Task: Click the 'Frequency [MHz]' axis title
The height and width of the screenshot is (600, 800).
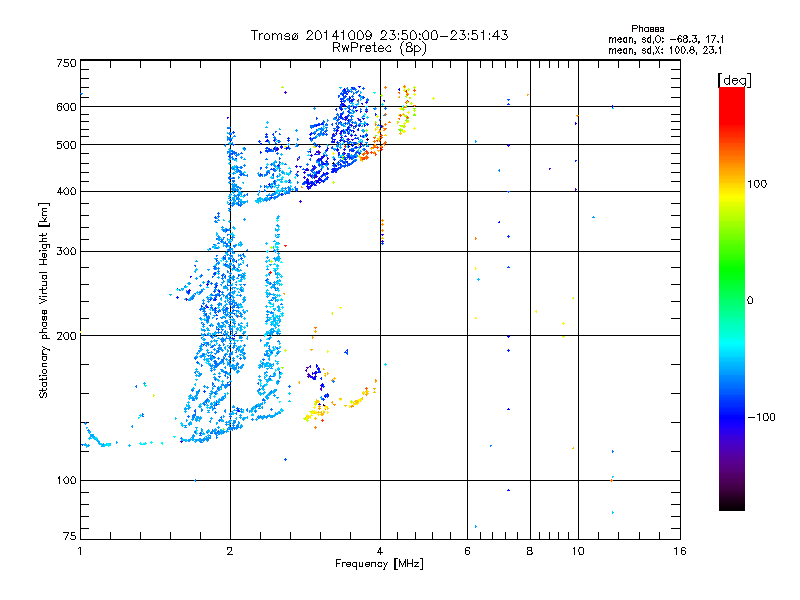Action: [x=379, y=564]
